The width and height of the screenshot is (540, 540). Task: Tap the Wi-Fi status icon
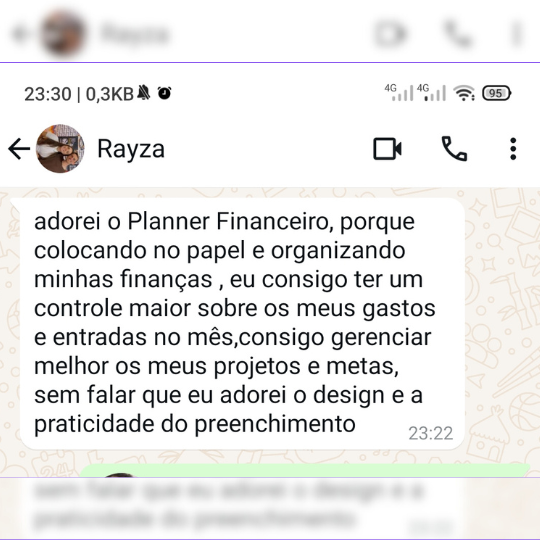(464, 93)
